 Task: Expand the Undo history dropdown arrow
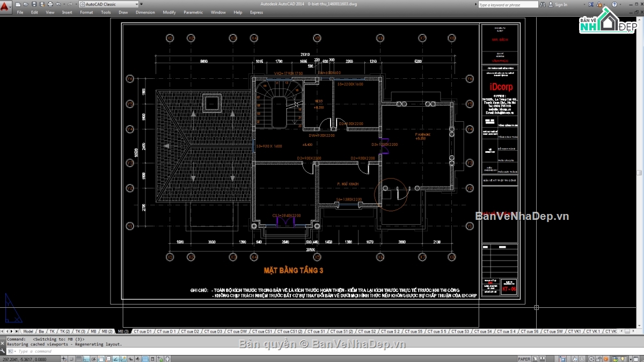(64, 4)
